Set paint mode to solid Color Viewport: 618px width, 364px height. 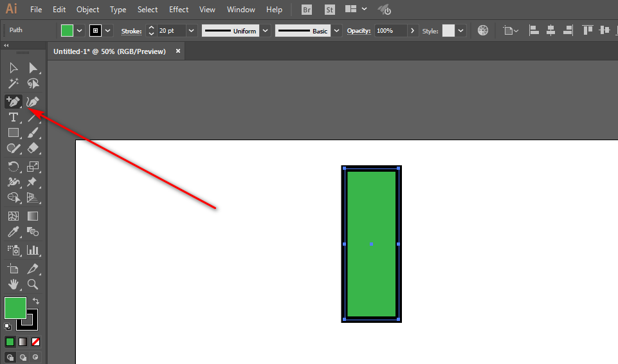point(10,342)
